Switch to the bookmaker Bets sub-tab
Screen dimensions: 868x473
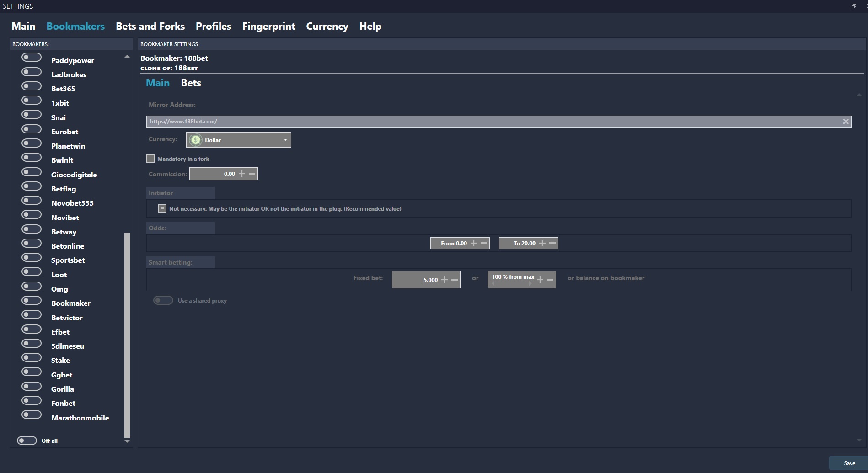(x=191, y=83)
